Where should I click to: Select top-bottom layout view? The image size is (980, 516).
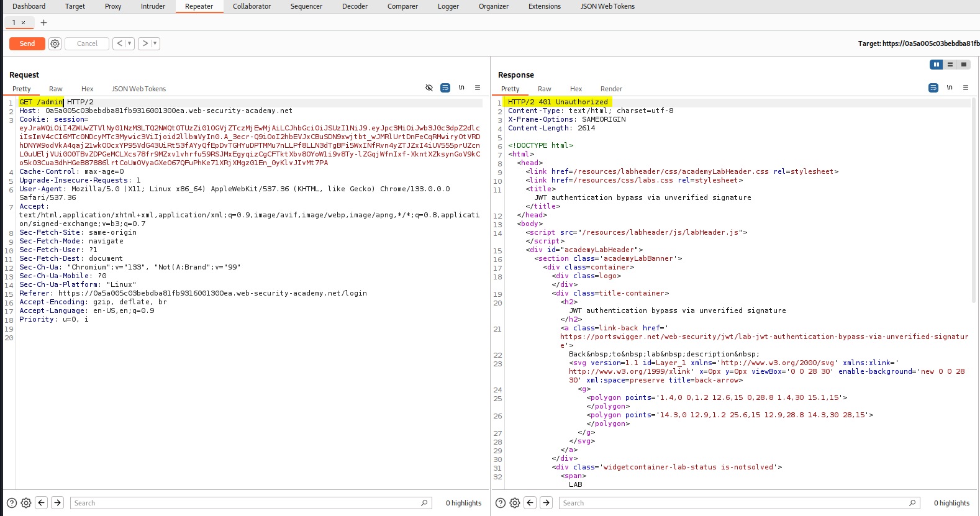pyautogui.click(x=950, y=65)
